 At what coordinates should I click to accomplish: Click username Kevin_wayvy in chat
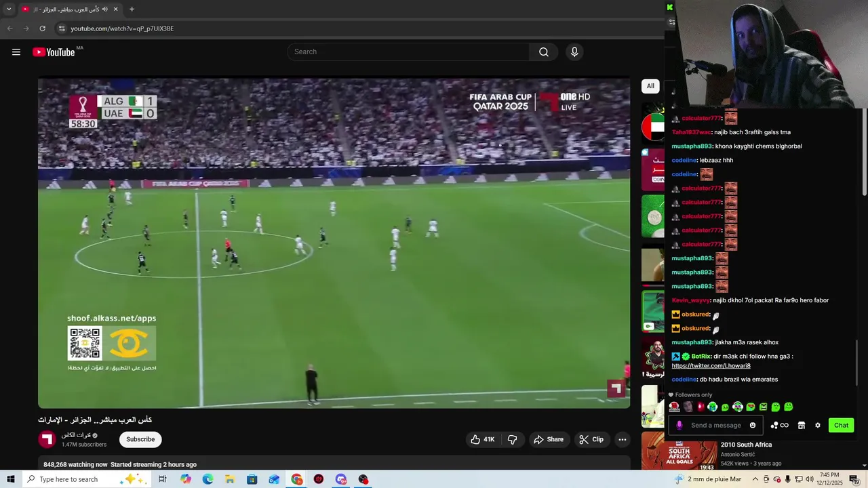pos(690,300)
